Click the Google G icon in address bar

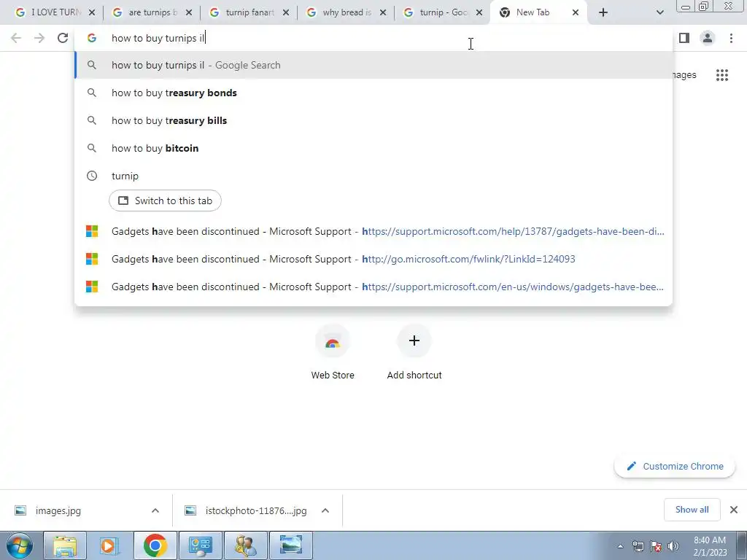pyautogui.click(x=92, y=38)
